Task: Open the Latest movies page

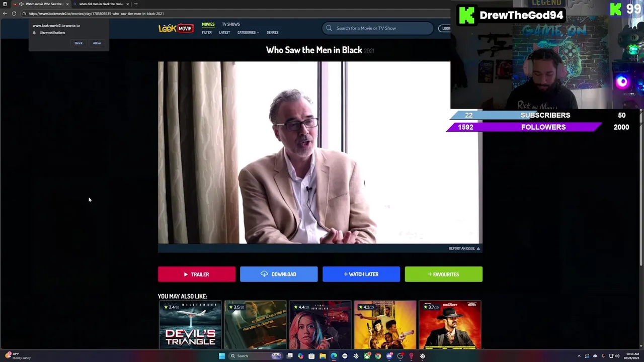Action: tap(224, 33)
